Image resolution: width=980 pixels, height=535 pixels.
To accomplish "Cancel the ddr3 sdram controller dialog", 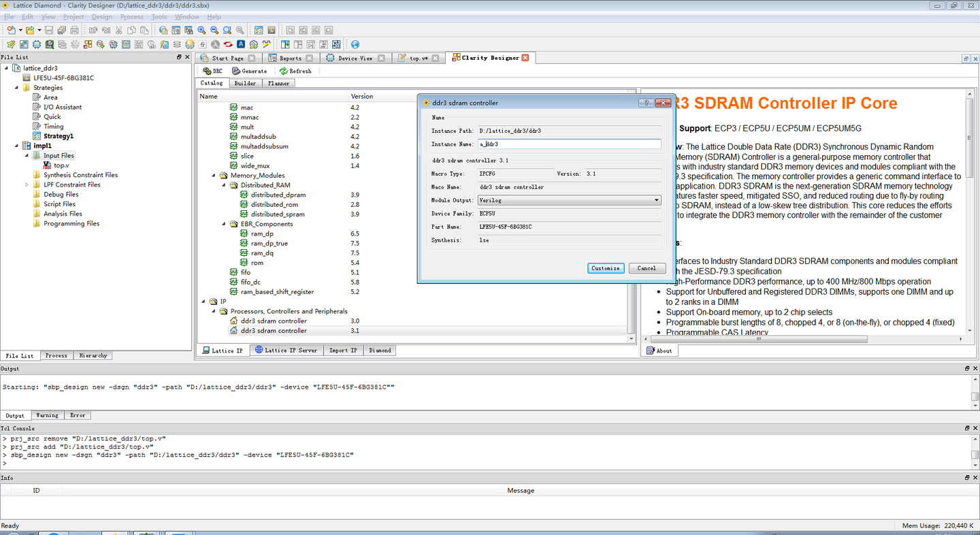I will pyautogui.click(x=647, y=268).
